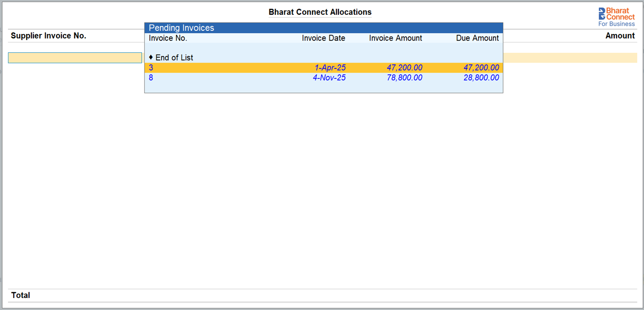Click the Invoice Date column header
644x310 pixels.
click(323, 38)
